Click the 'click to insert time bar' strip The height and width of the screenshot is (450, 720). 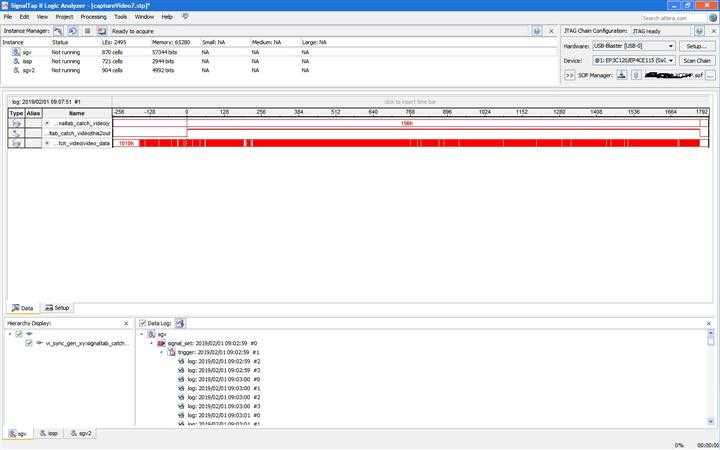click(x=410, y=102)
